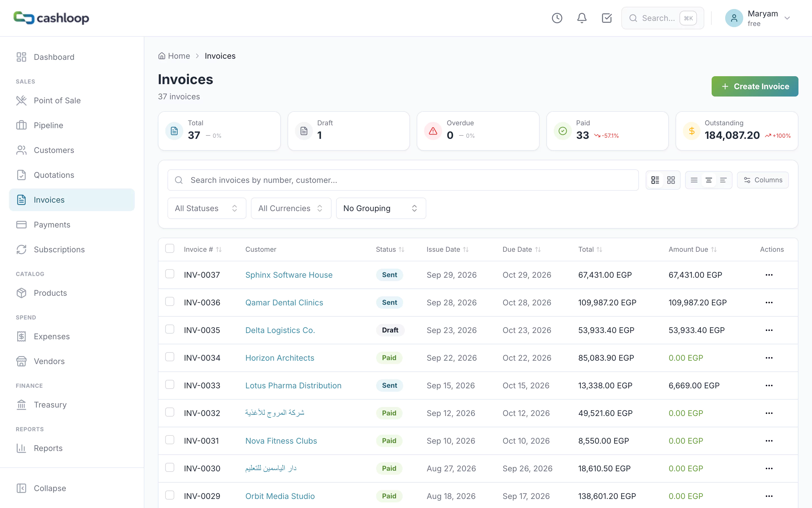This screenshot has height=508, width=812.
Task: Select the medium row density icon
Action: click(708, 180)
